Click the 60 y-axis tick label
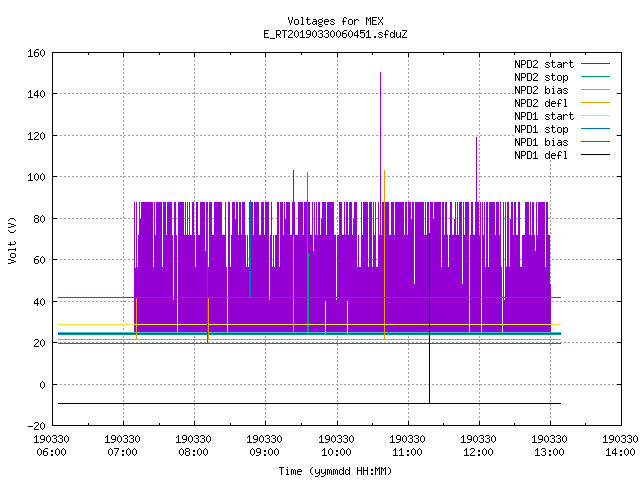The width and height of the screenshot is (640, 480). (x=39, y=260)
